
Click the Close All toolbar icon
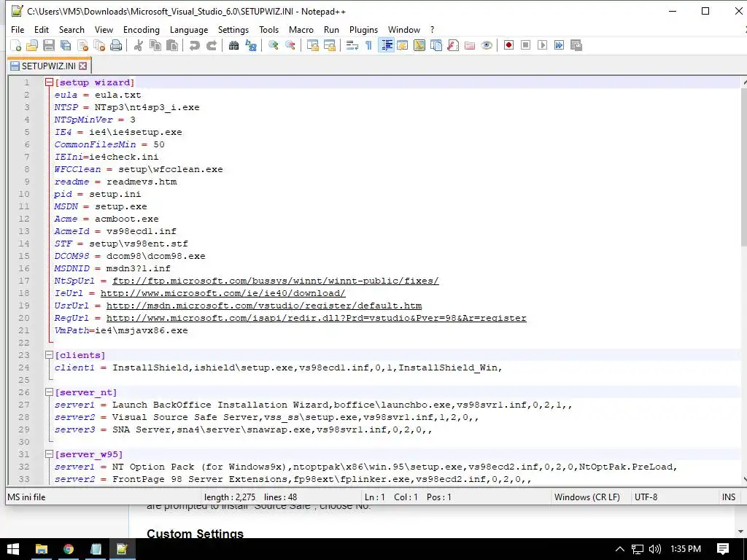[99, 45]
